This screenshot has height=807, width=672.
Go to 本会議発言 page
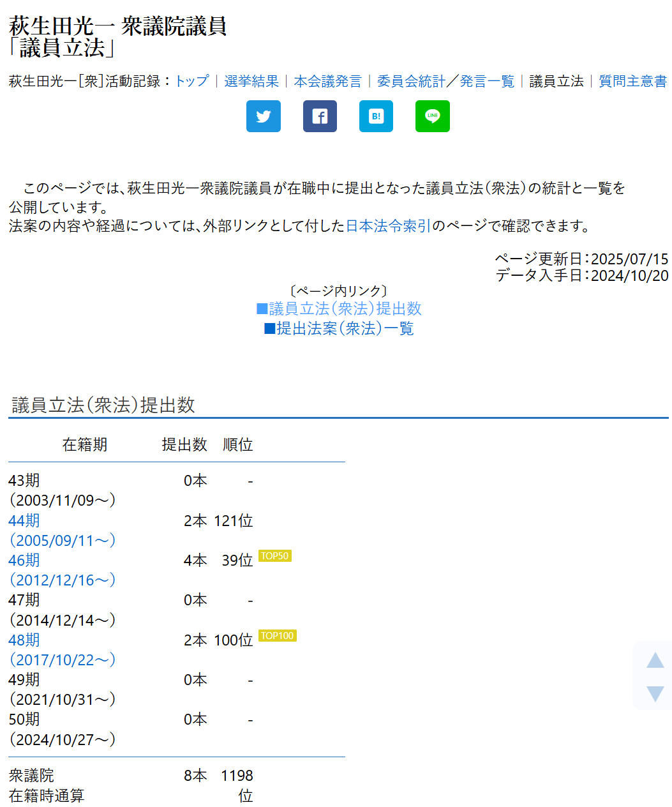(327, 81)
